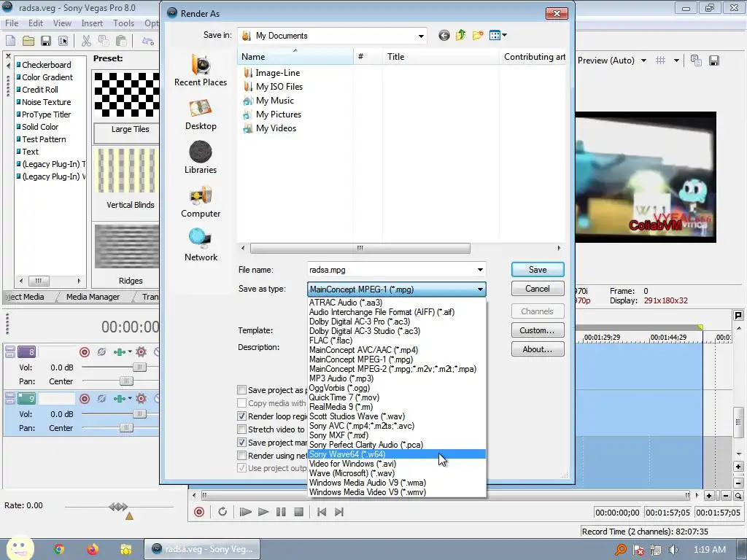Click the Custom... button
Viewport: 747px width, 560px height.
(x=538, y=330)
